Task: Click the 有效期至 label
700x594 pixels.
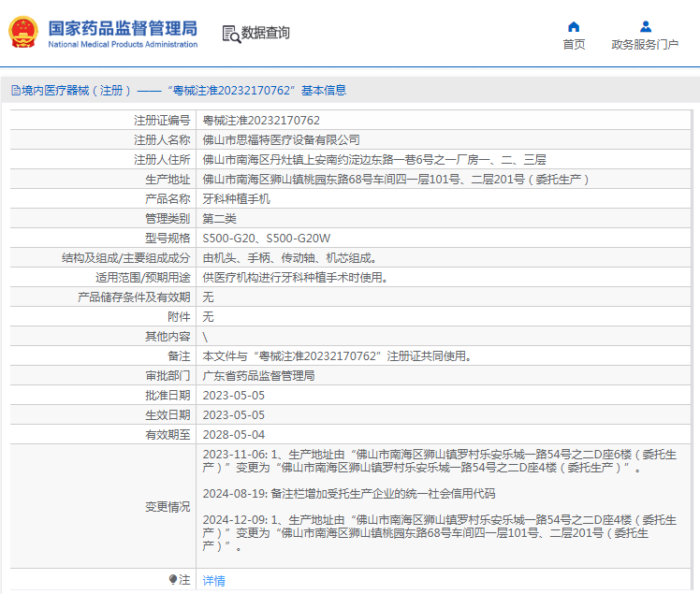Action: [x=168, y=434]
